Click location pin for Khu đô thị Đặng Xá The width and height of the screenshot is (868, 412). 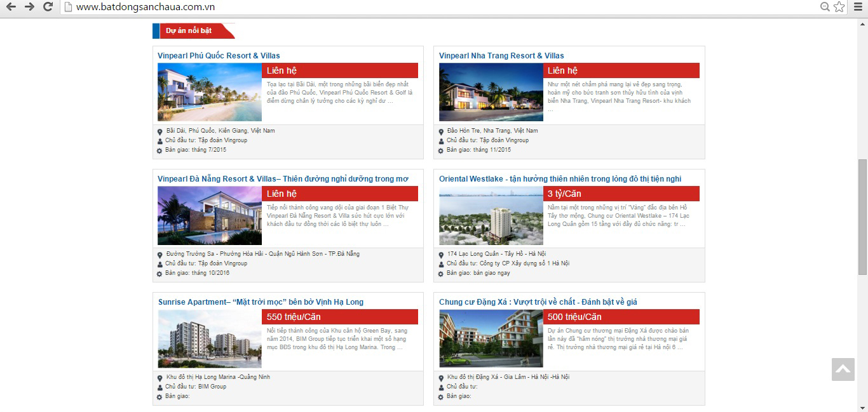(x=441, y=378)
